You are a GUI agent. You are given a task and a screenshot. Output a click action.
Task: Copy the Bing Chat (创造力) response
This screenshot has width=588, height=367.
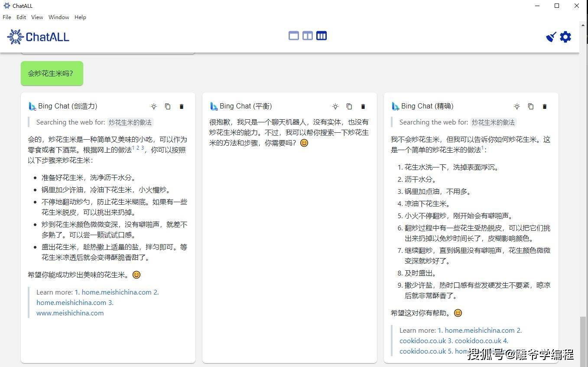coord(168,106)
